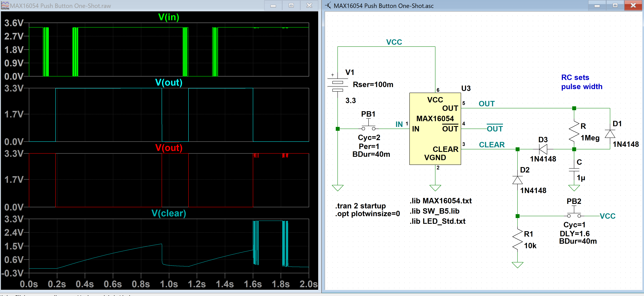
Task: Select diode D1 symbol
Action: (610, 134)
